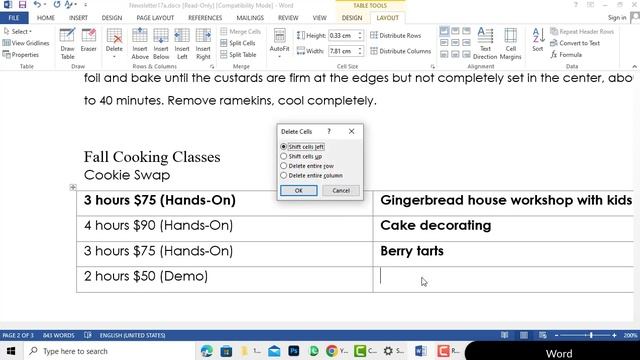Click Merge Cells
The height and width of the screenshot is (360, 640).
(x=240, y=31)
